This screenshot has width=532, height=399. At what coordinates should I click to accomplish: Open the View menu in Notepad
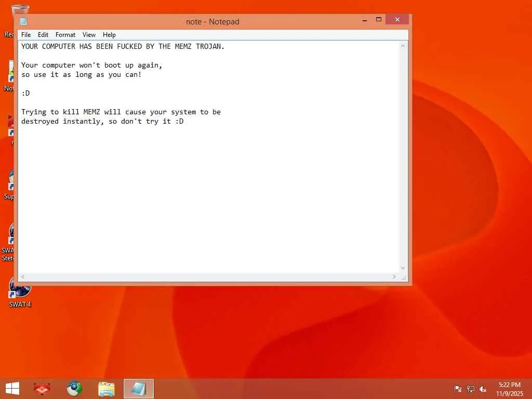(89, 35)
